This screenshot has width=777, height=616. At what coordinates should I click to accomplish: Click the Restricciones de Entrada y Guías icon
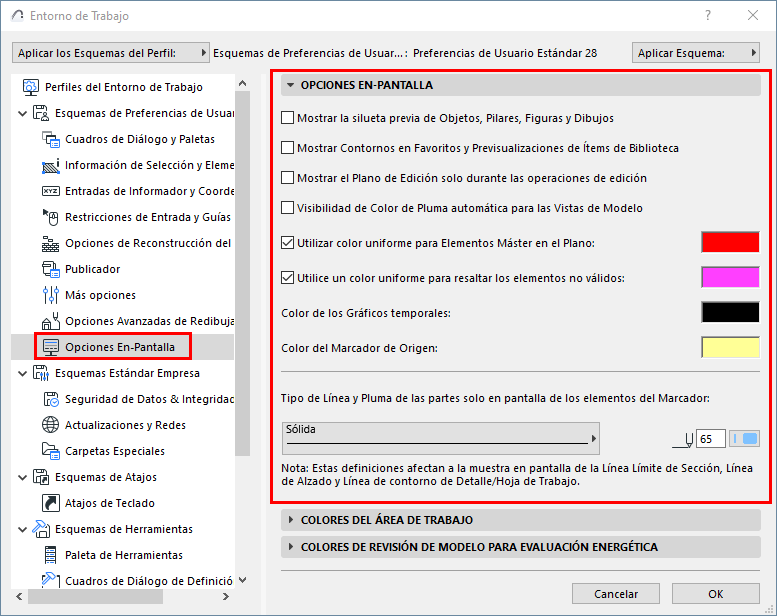[51, 217]
